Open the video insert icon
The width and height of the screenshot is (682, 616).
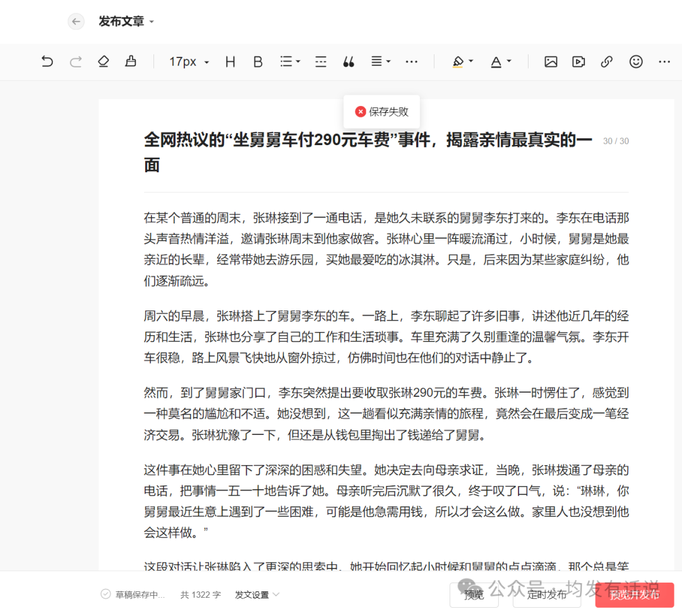pos(578,61)
